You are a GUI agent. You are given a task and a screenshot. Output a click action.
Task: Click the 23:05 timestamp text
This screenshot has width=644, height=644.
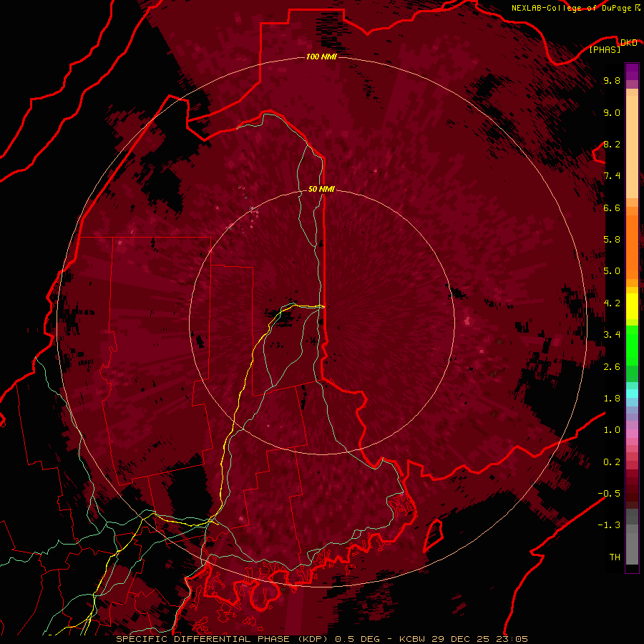pos(512,639)
